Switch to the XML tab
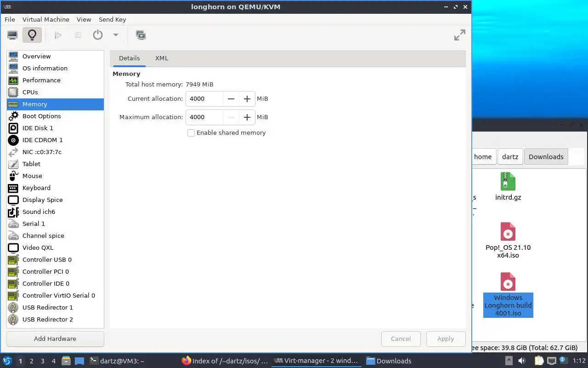This screenshot has width=588, height=368. pos(162,58)
